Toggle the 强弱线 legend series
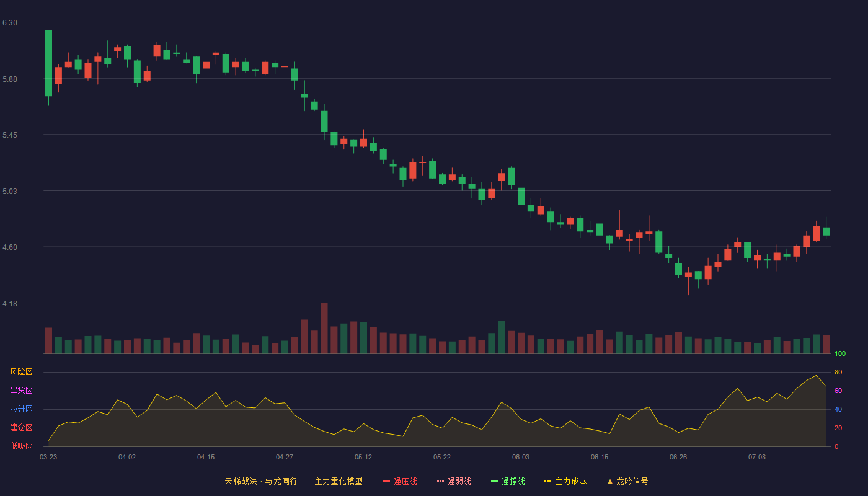This screenshot has height=496, width=868. click(454, 481)
